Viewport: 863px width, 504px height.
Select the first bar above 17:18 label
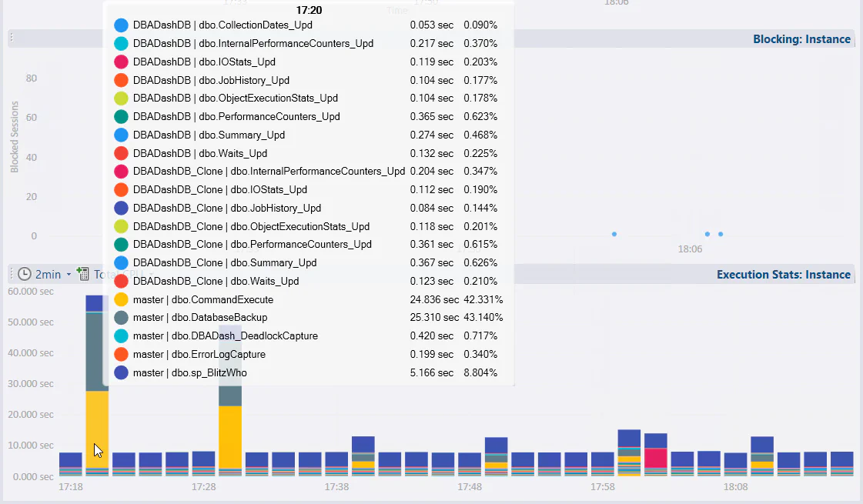71,464
